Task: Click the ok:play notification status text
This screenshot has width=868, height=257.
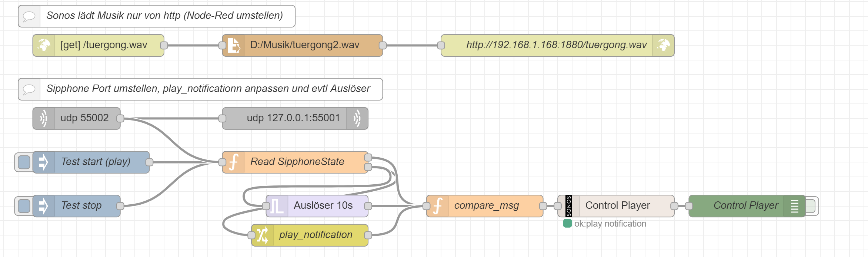Action: point(610,224)
